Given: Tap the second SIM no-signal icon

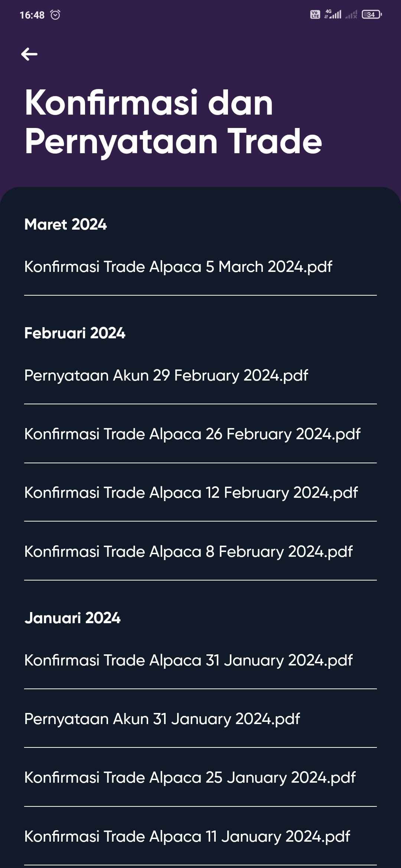Looking at the screenshot, I should [351, 15].
